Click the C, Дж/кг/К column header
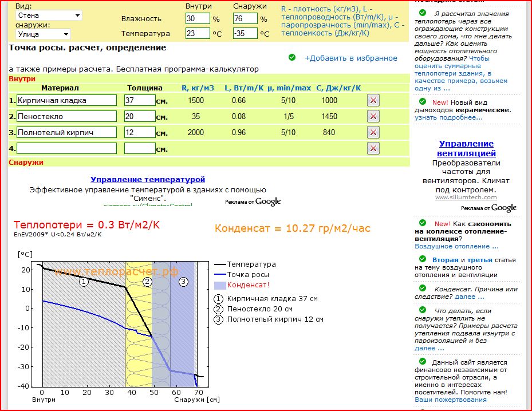The image size is (532, 411). tap(338, 88)
